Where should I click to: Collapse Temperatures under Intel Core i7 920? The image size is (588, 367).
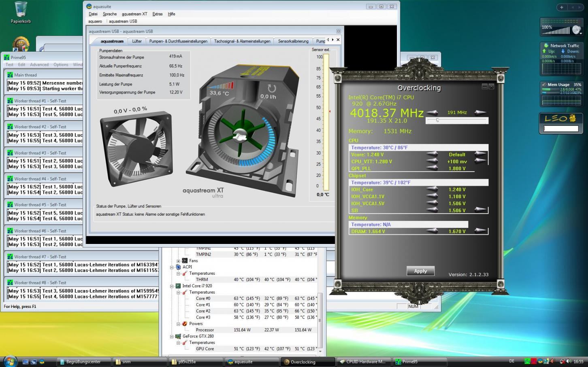178,292
